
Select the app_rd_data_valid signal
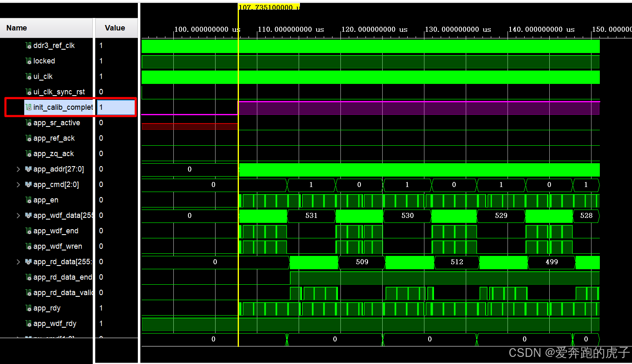point(63,293)
